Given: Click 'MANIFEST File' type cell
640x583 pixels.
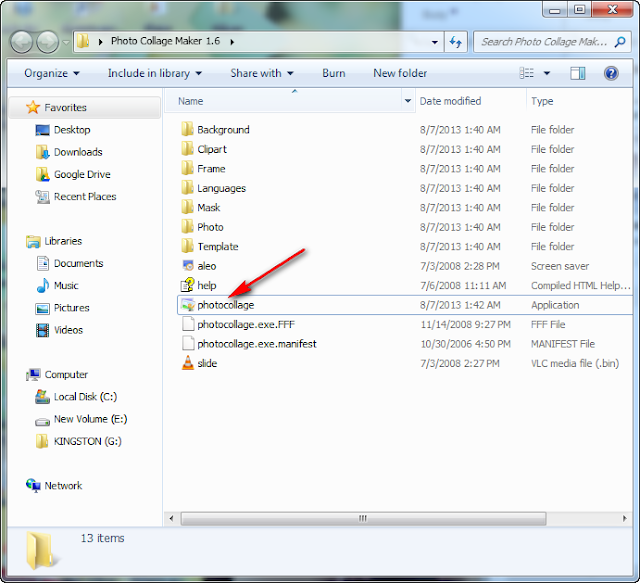Looking at the screenshot, I should [562, 344].
